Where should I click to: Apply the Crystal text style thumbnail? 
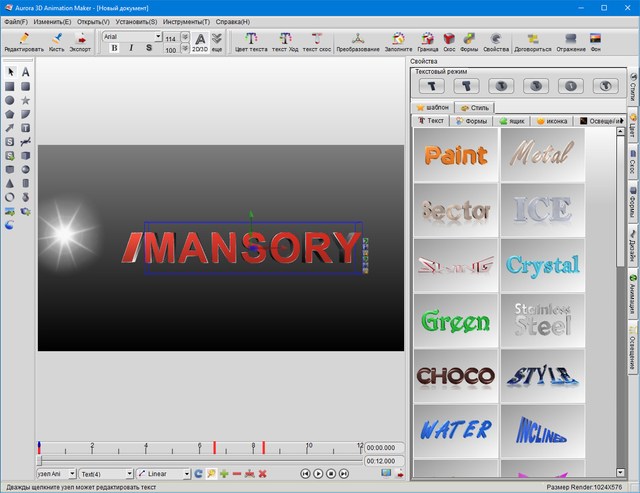(x=542, y=265)
